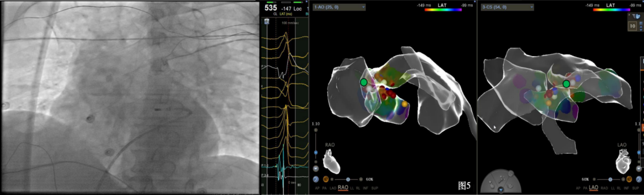This screenshot has width=644, height=195.
Task: Switch left map to LAO view
Action: pyautogui.click(x=333, y=188)
